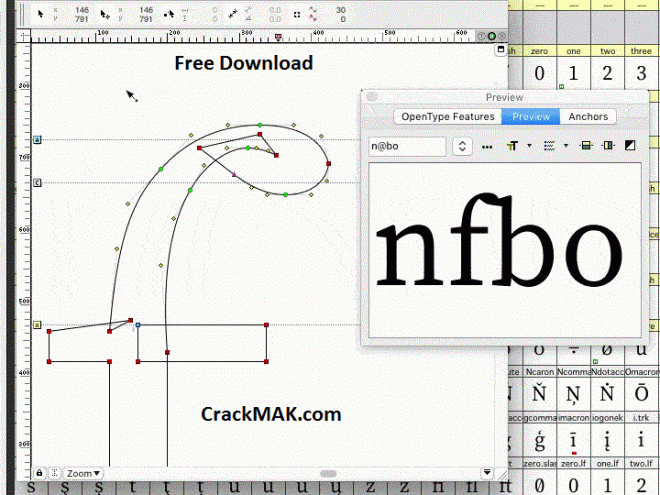Screen dimensions: 660x495
Task: Click the panel toggle icon below ruler's right end
Action: coord(500,50)
